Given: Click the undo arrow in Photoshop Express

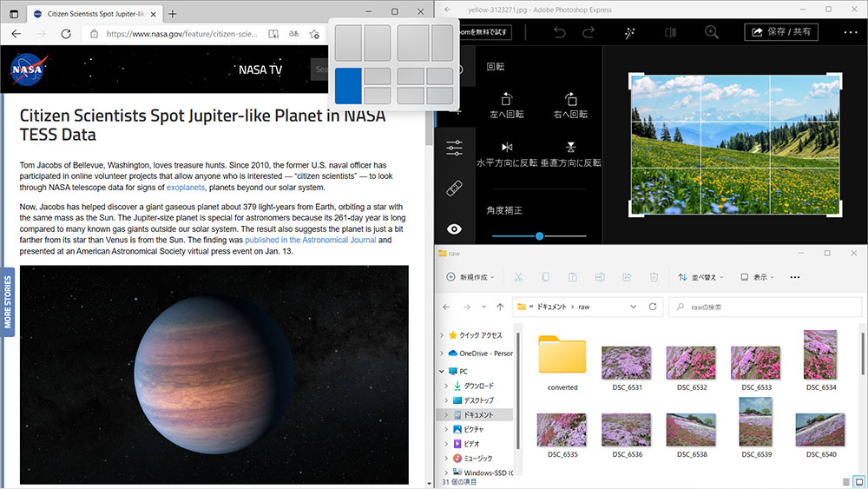Looking at the screenshot, I should tap(559, 32).
